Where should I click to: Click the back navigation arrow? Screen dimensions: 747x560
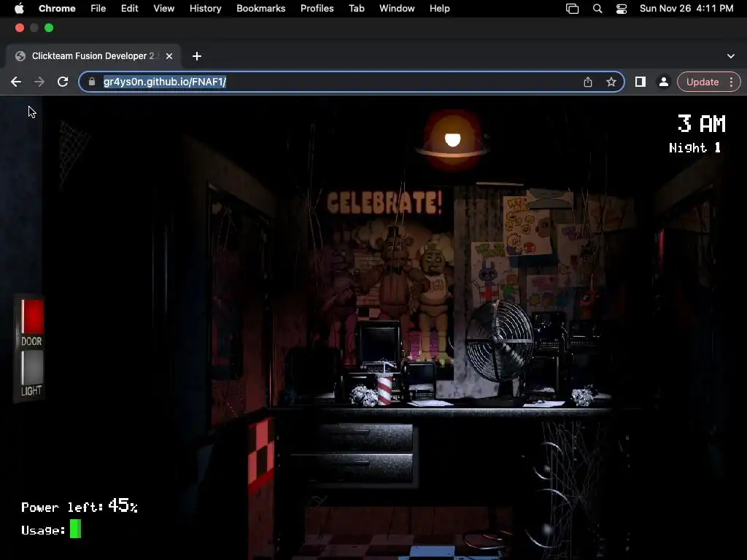pos(16,82)
